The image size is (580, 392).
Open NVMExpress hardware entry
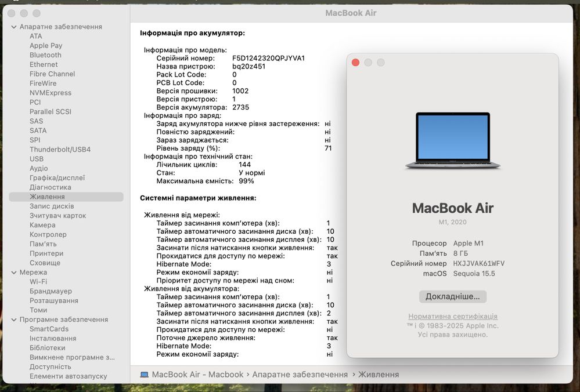[x=51, y=93]
